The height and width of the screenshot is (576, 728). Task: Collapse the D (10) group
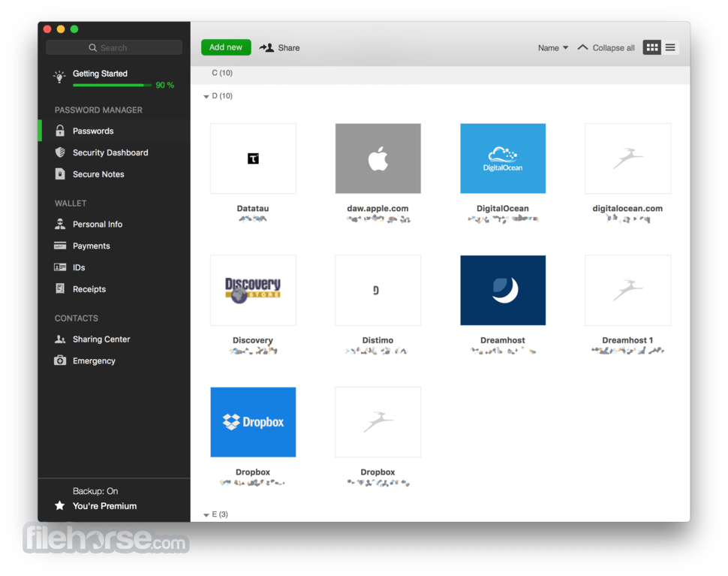[206, 97]
